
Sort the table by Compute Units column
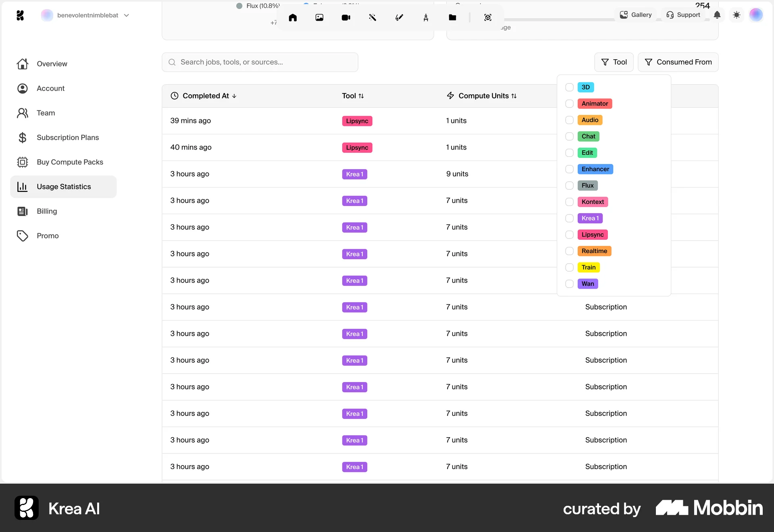(x=483, y=96)
